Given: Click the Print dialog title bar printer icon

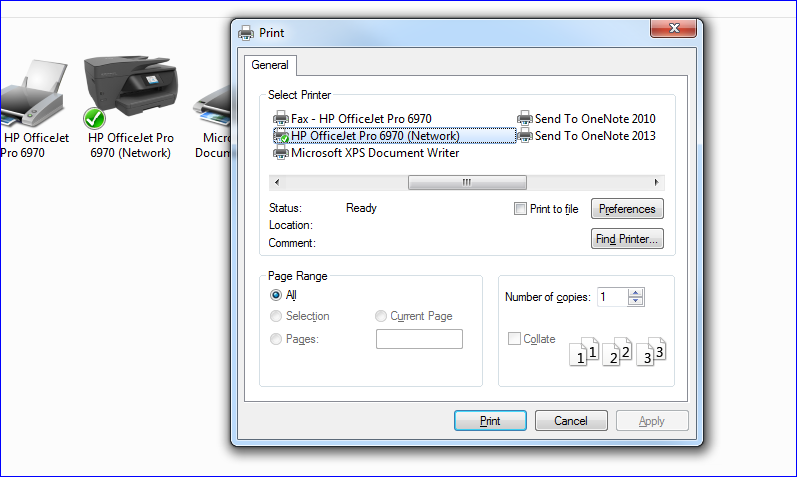Looking at the screenshot, I should tap(246, 33).
